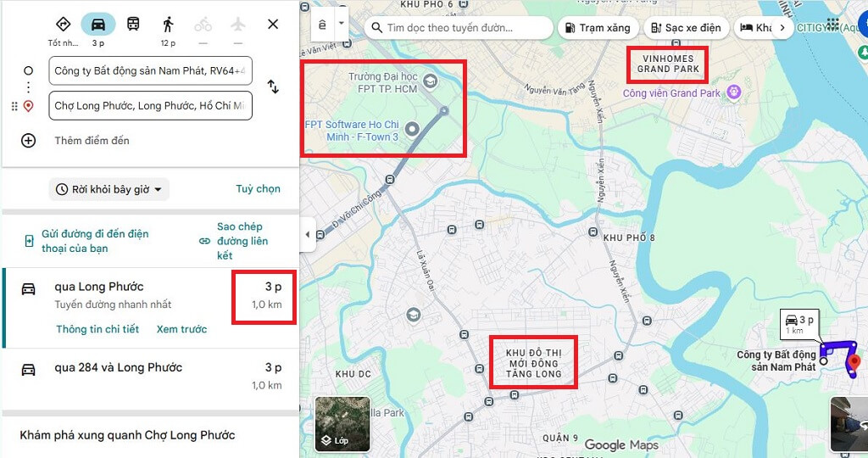
Task: Click the search along route field
Action: 459,28
